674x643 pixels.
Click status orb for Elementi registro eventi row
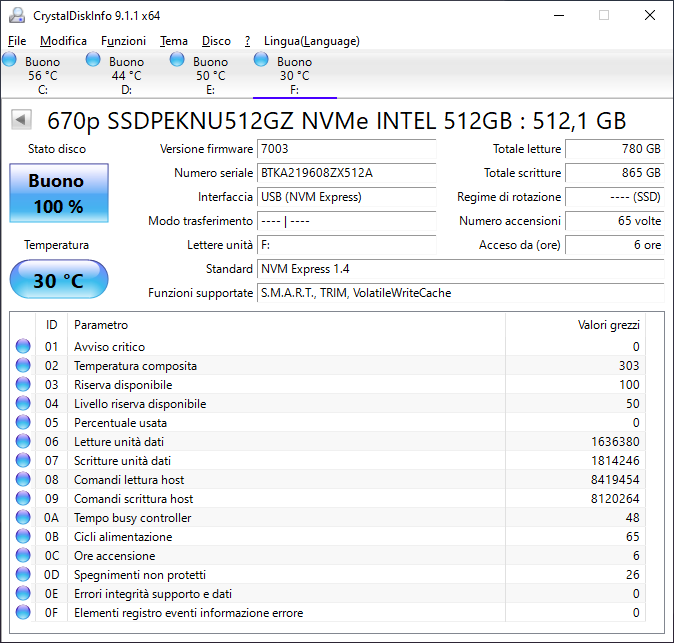(23, 612)
